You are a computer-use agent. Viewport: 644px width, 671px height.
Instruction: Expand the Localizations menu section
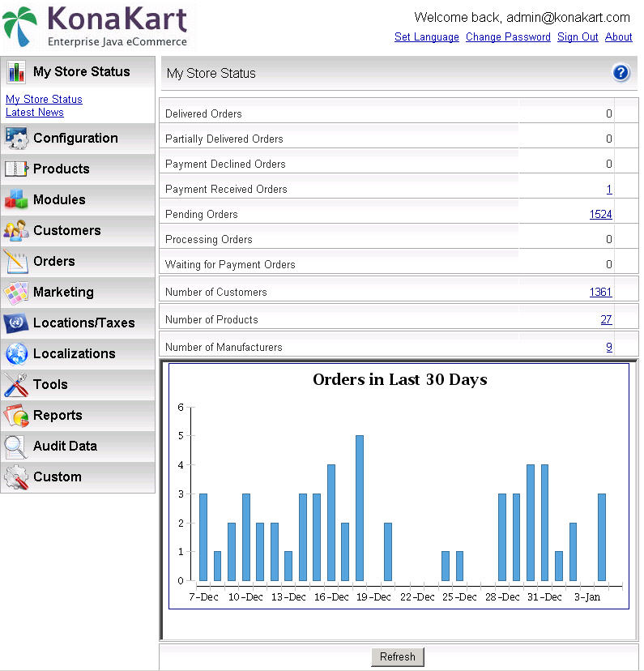78,354
